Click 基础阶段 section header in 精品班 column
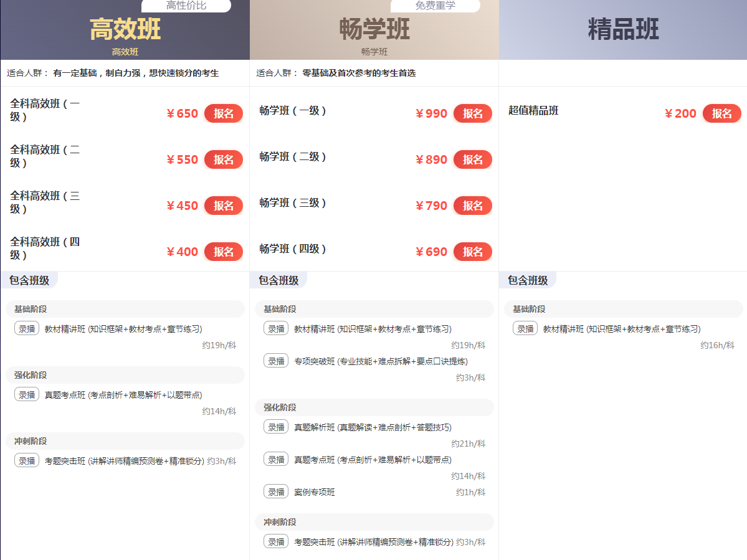The width and height of the screenshot is (747, 560). coord(624,309)
